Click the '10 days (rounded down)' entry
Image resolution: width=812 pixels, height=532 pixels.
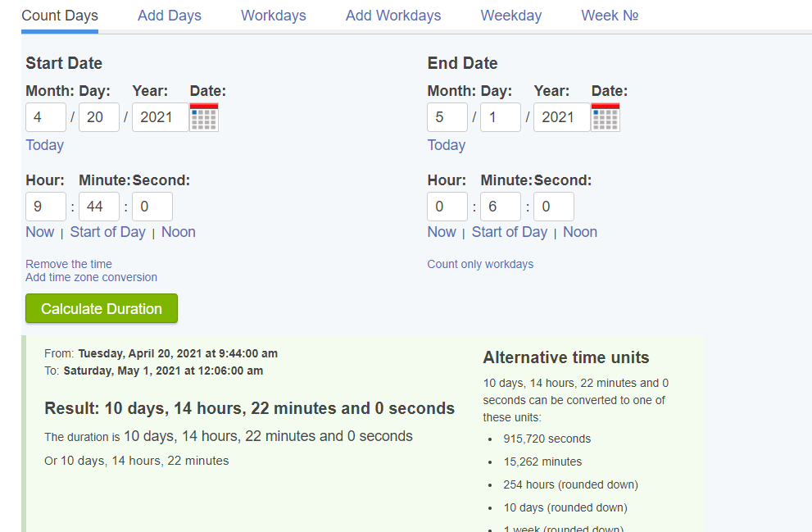coord(565,507)
